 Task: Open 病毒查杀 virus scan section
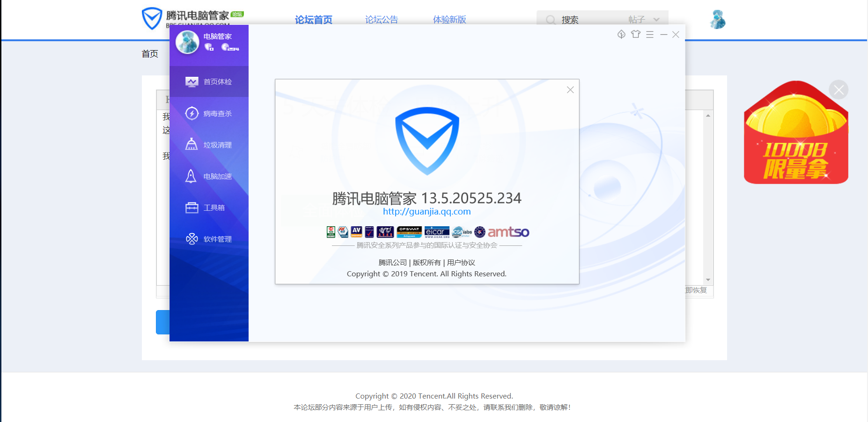(x=209, y=113)
